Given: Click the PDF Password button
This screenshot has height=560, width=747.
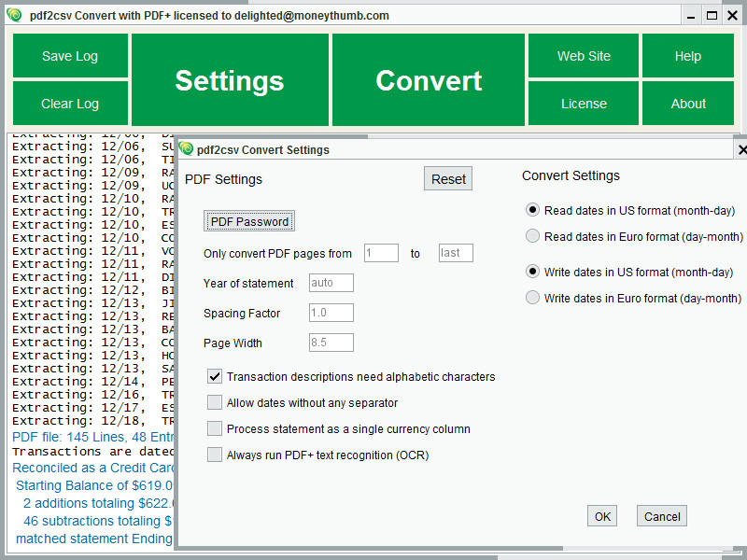Looking at the screenshot, I should [249, 221].
